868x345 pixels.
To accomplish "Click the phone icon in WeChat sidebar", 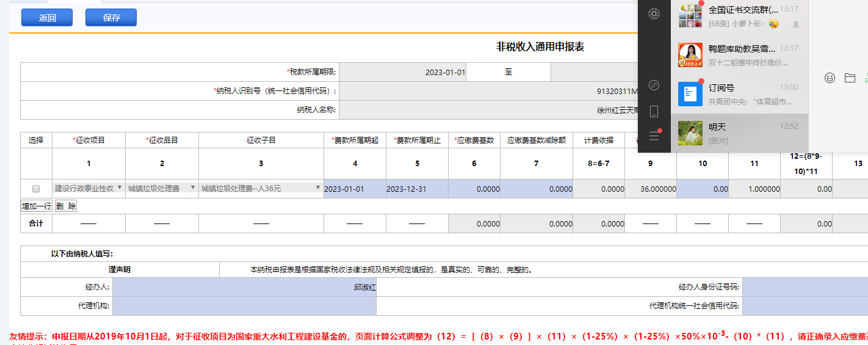I will pyautogui.click(x=654, y=111).
